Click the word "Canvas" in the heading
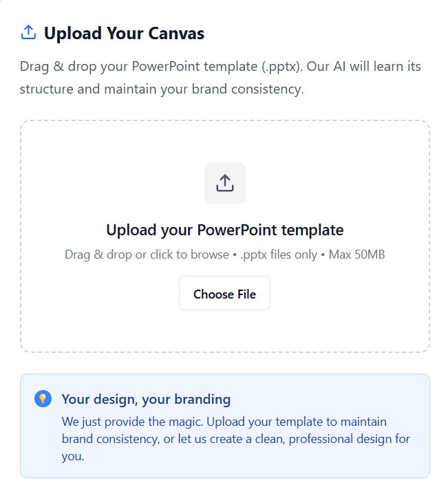 click(x=176, y=33)
